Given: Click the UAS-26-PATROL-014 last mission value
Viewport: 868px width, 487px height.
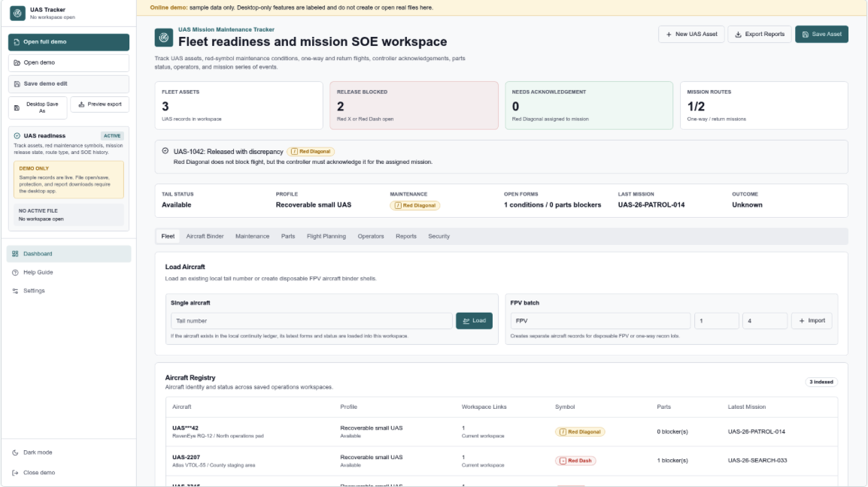Looking at the screenshot, I should click(651, 204).
